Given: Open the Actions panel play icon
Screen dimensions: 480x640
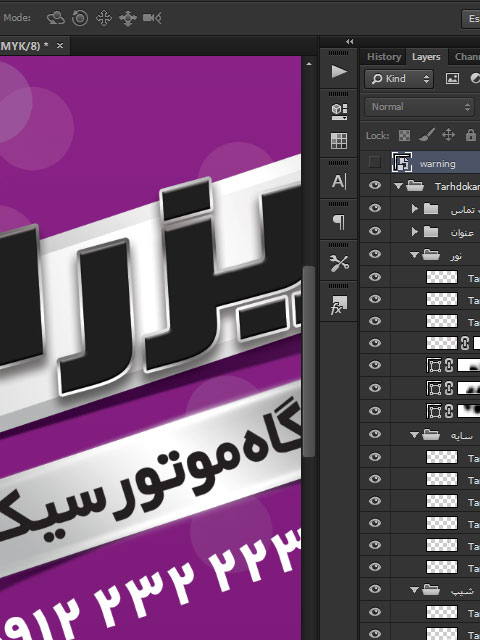Looking at the screenshot, I should pos(339,71).
